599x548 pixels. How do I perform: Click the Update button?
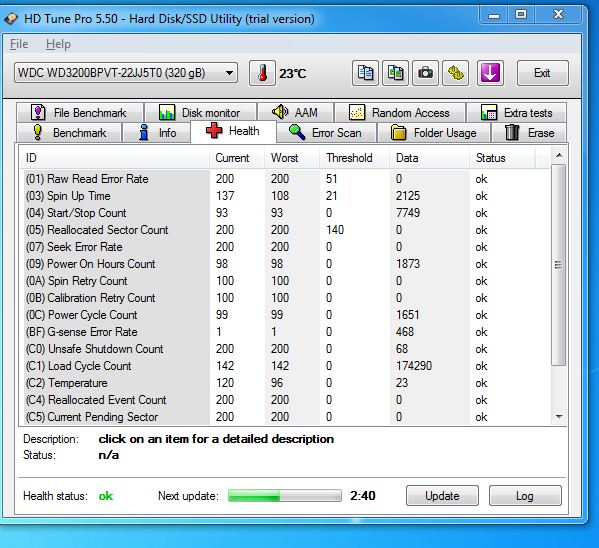coord(442,496)
